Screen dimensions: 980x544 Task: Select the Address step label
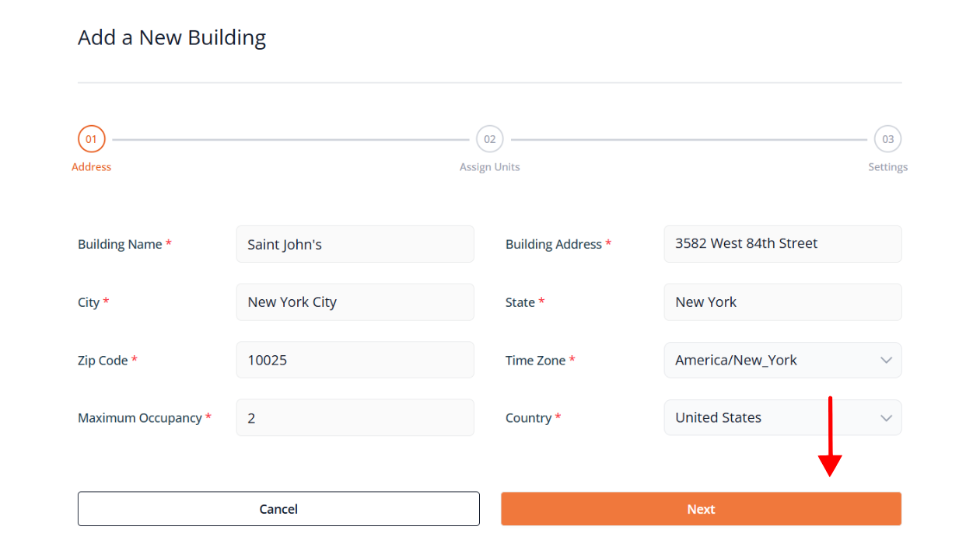tap(92, 167)
